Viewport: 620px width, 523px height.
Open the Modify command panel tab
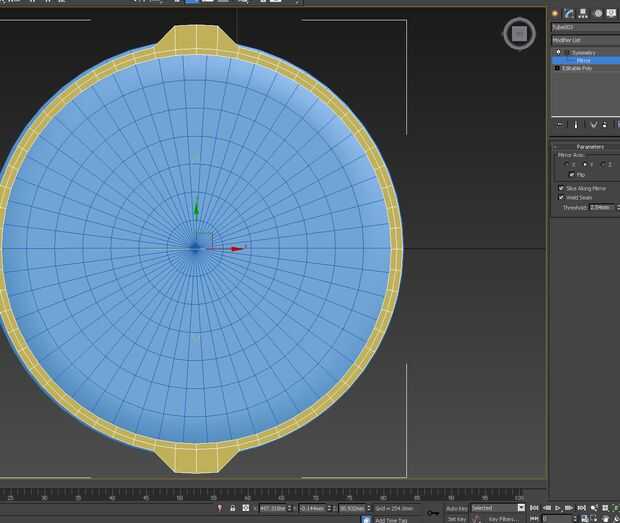pos(569,13)
